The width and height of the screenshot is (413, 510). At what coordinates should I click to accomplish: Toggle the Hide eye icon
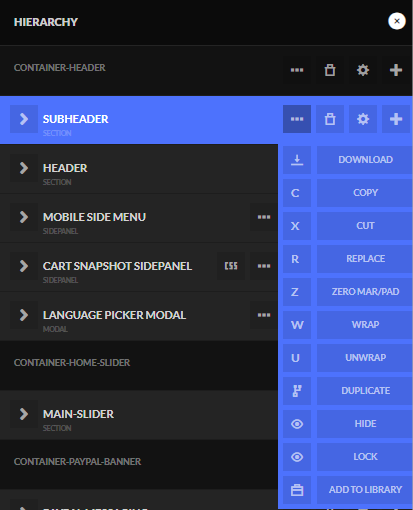tap(297, 424)
